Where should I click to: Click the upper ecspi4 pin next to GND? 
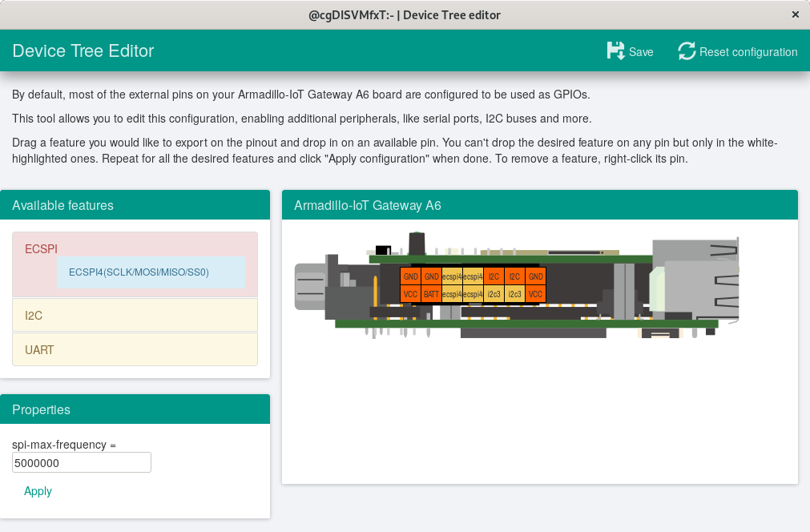452,276
